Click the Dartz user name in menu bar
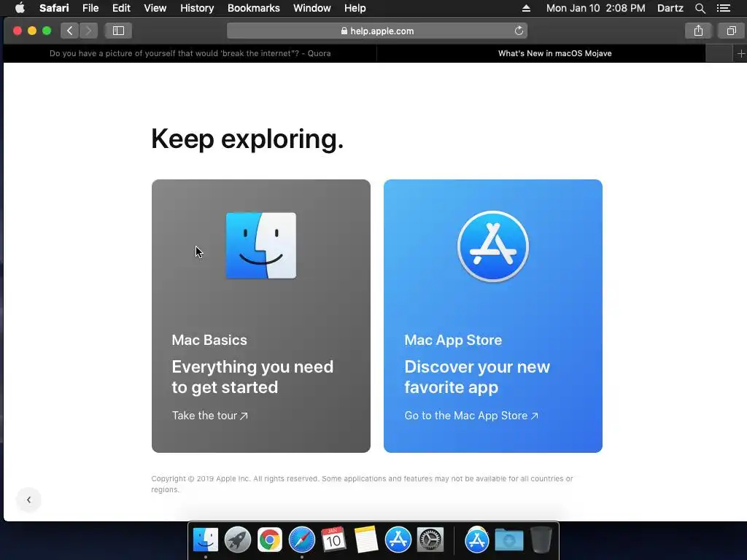The height and width of the screenshot is (560, 747). (x=670, y=8)
